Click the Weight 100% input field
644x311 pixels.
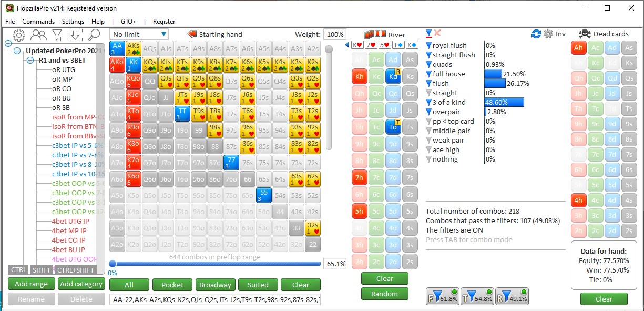click(x=334, y=34)
